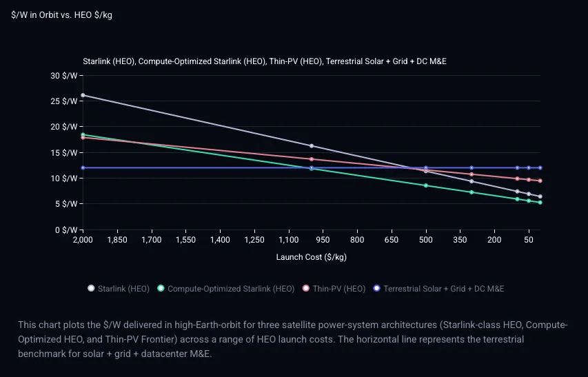This screenshot has height=377, width=588.
Task: Toggle Terrestrial Solar + Grid + DC M&E label
Action: pyautogui.click(x=443, y=289)
